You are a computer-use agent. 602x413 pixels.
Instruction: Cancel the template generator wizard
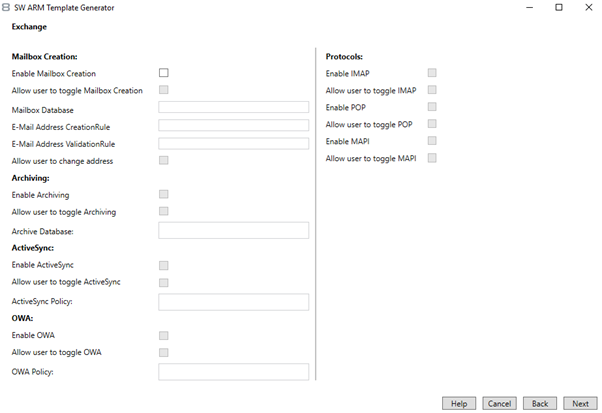tap(499, 403)
